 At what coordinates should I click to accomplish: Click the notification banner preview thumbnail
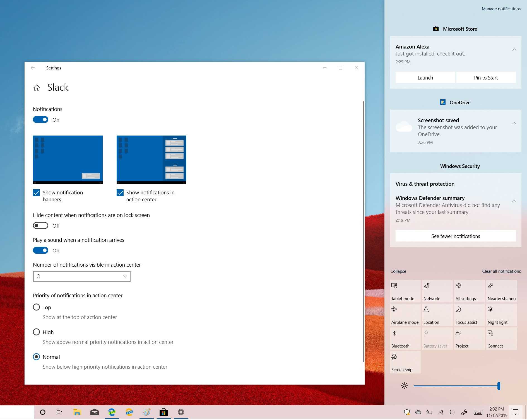(68, 160)
